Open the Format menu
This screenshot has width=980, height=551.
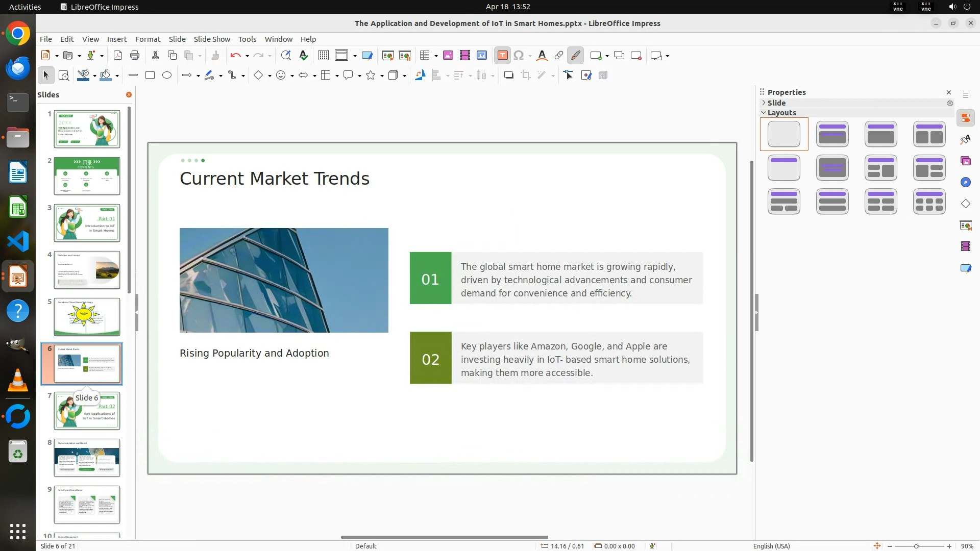tap(148, 39)
